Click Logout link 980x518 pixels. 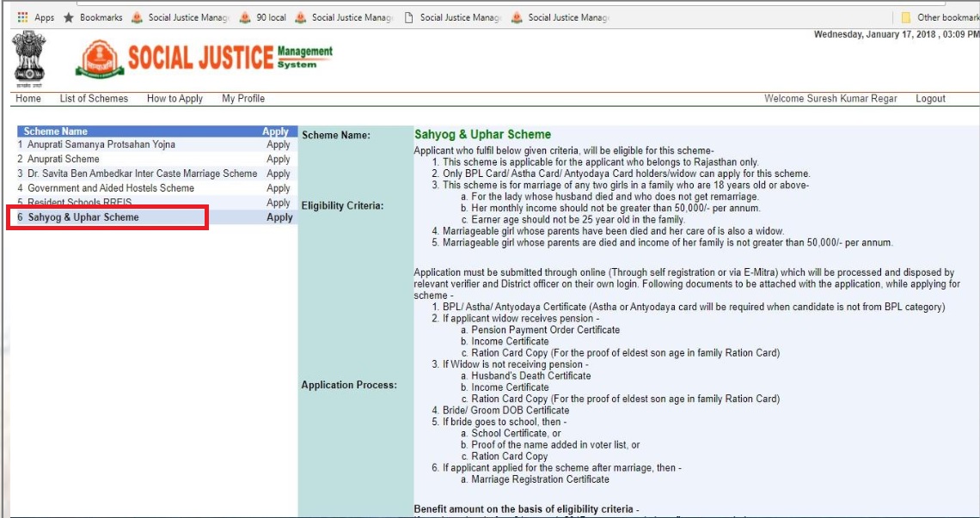pyautogui.click(x=931, y=99)
